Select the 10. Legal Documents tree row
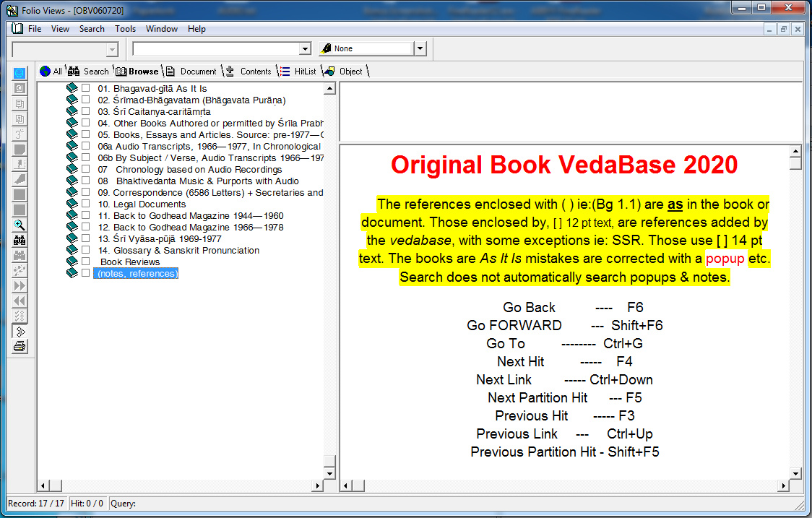 (142, 204)
